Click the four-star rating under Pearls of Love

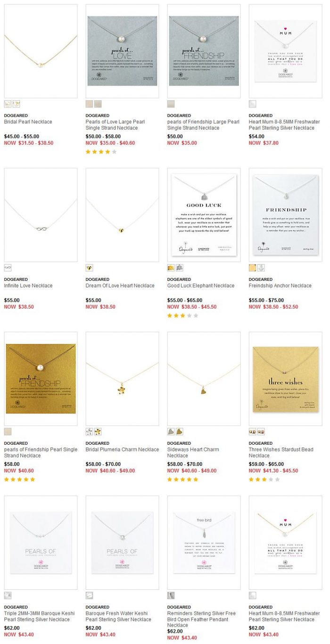tap(101, 152)
